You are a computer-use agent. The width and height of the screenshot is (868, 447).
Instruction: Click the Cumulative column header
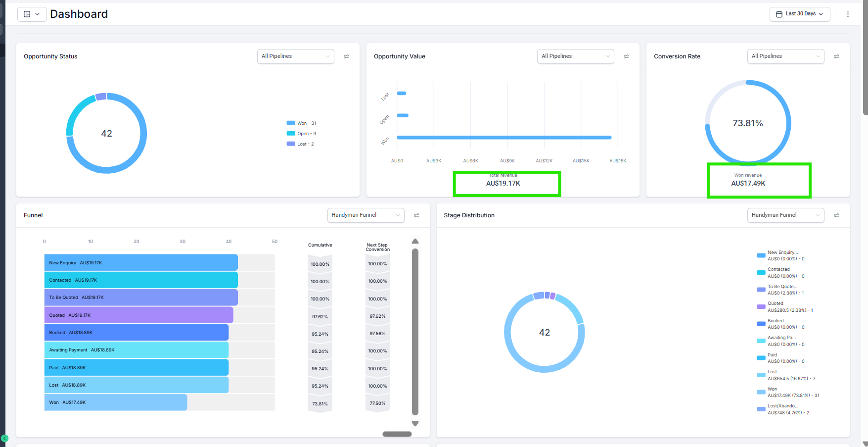point(320,245)
